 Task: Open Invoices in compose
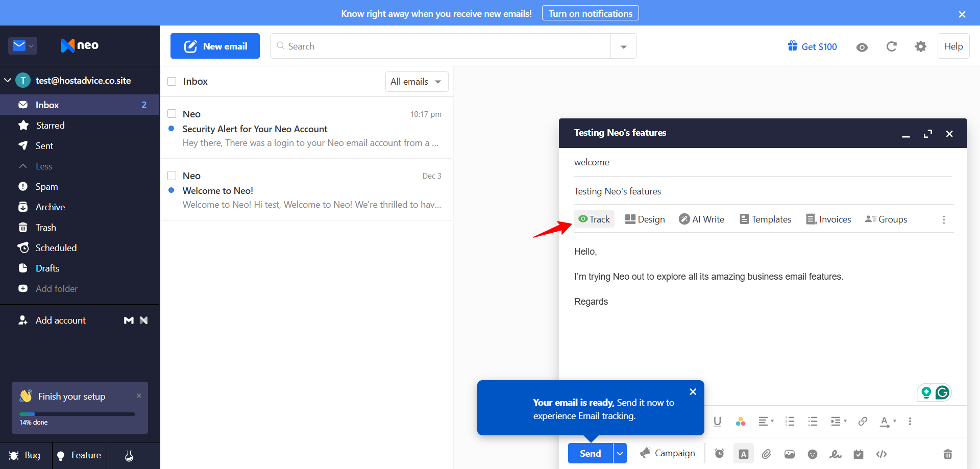(x=828, y=219)
